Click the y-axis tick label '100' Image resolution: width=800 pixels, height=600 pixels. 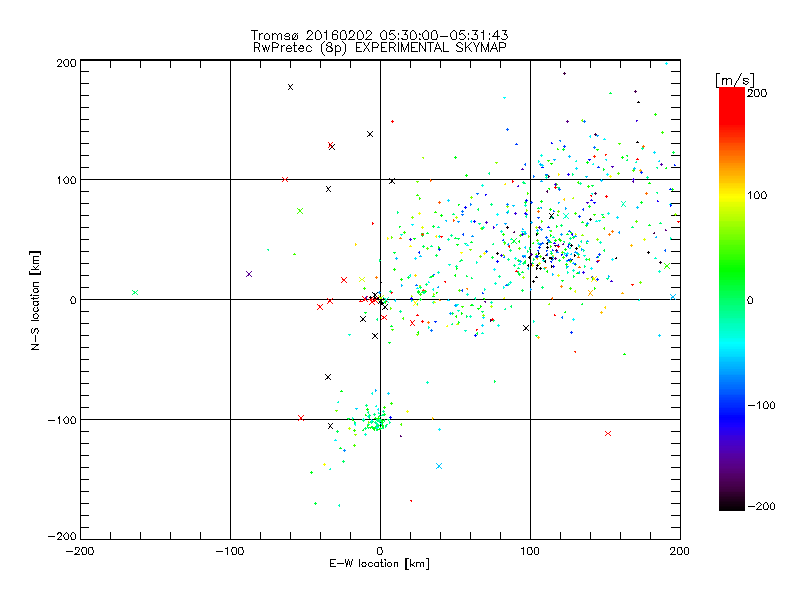click(66, 180)
